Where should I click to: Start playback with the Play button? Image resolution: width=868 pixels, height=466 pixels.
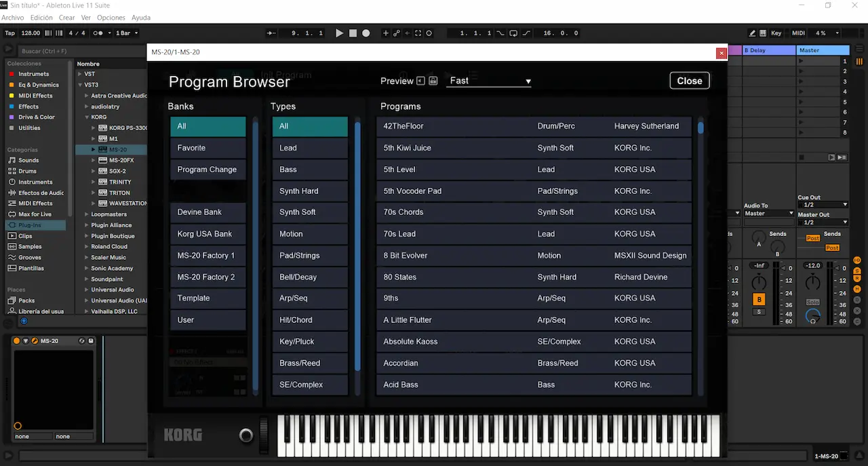pos(340,33)
